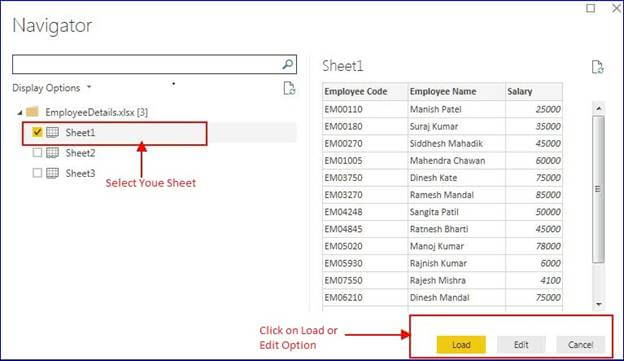Click the Cancel button

580,345
